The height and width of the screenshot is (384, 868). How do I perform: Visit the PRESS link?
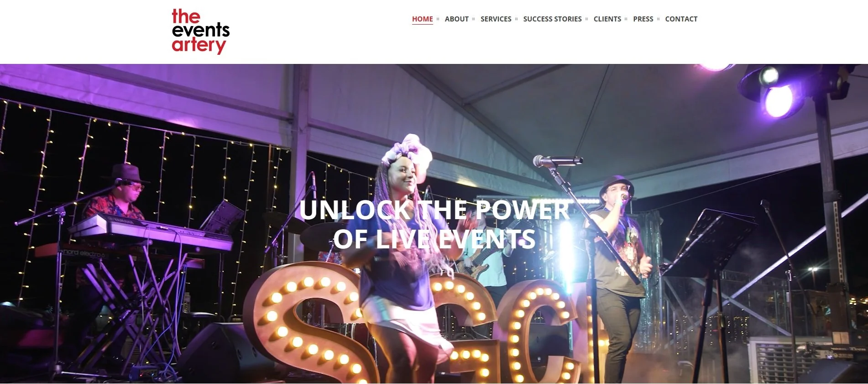point(643,19)
